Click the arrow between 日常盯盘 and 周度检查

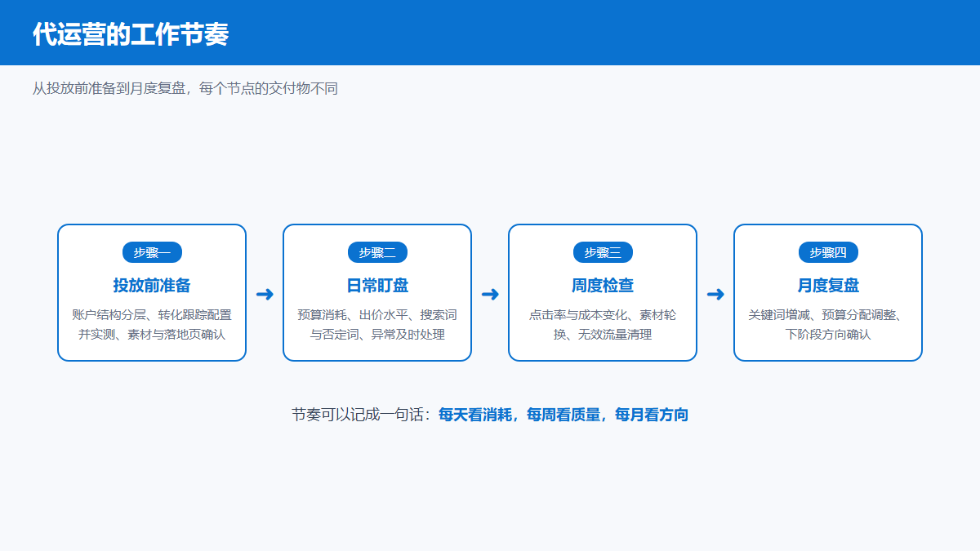coord(490,295)
